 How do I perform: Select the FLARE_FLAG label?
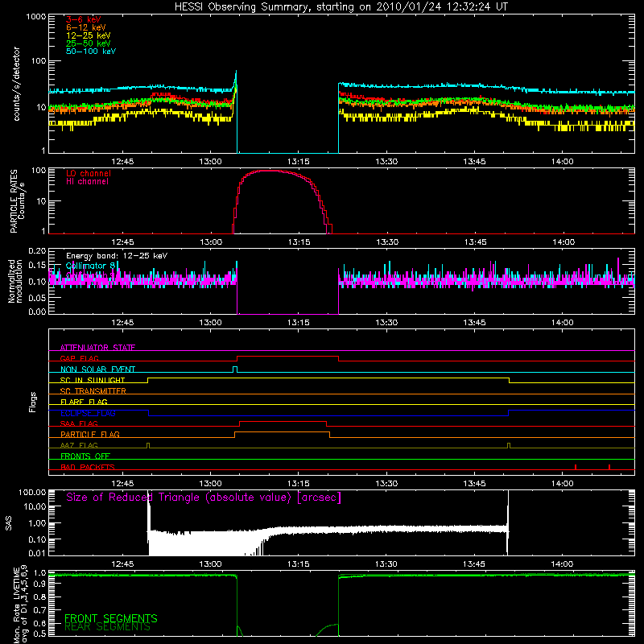84,402
